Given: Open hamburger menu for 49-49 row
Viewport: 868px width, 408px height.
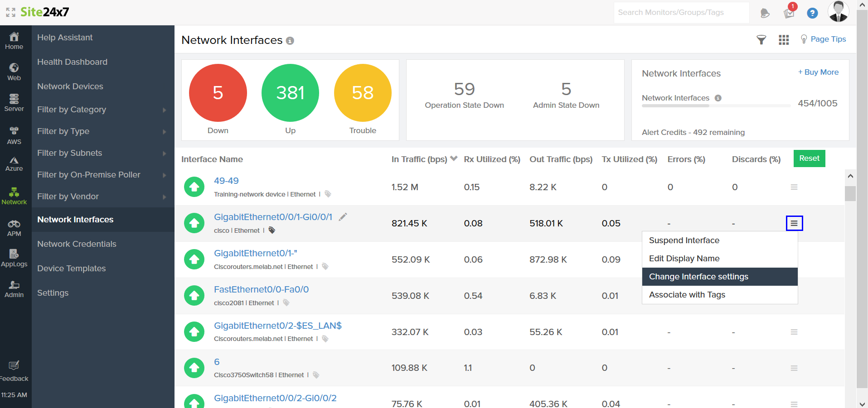Looking at the screenshot, I should point(794,187).
